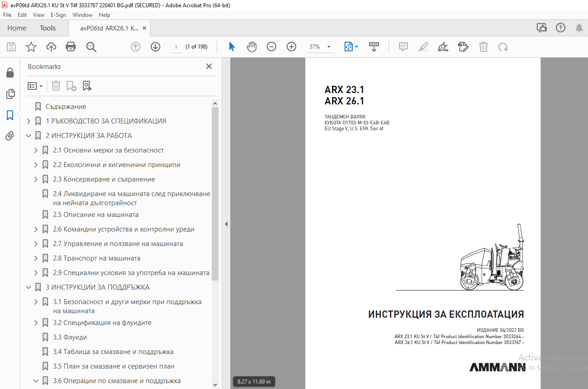
Task: Close the Bookmarks panel
Action: click(x=209, y=66)
